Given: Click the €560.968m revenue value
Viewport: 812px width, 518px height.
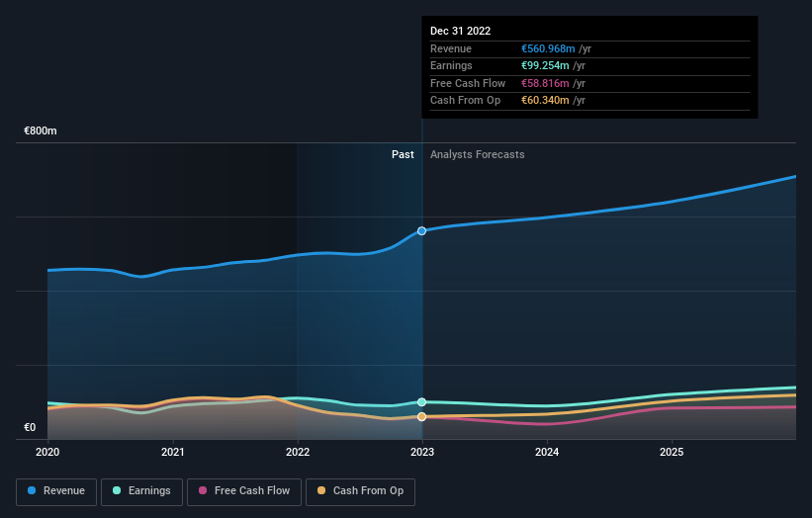Looking at the screenshot, I should coord(548,48).
